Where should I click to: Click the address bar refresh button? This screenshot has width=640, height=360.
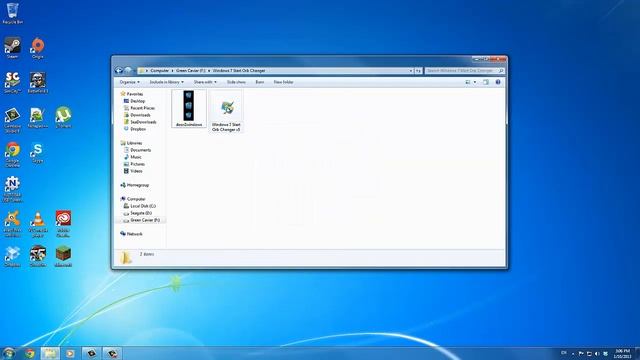418,71
